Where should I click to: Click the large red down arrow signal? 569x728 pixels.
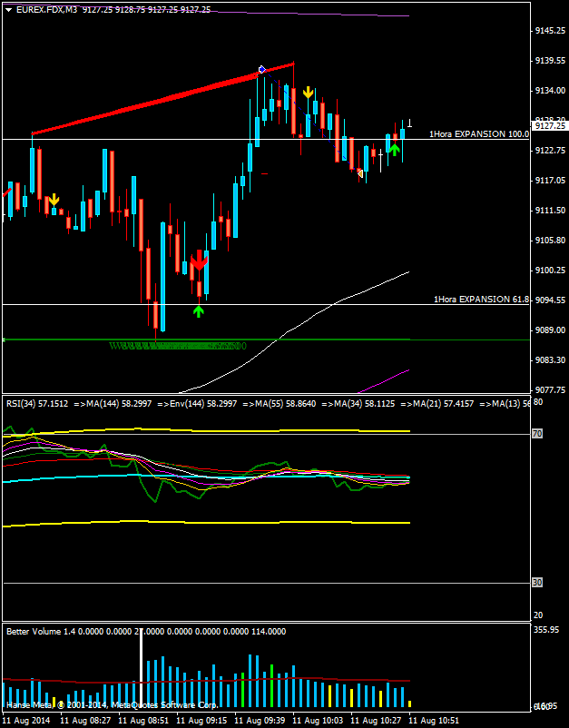click(199, 262)
